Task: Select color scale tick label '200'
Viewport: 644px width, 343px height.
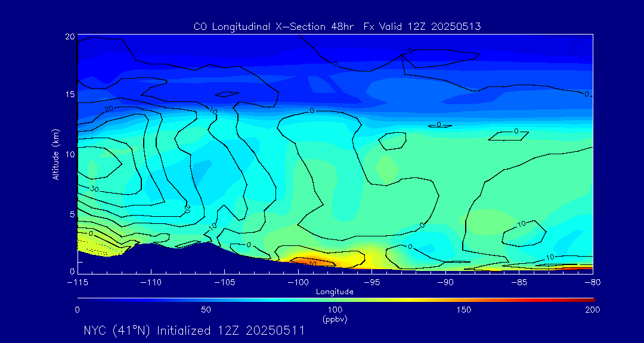Action: tap(593, 310)
